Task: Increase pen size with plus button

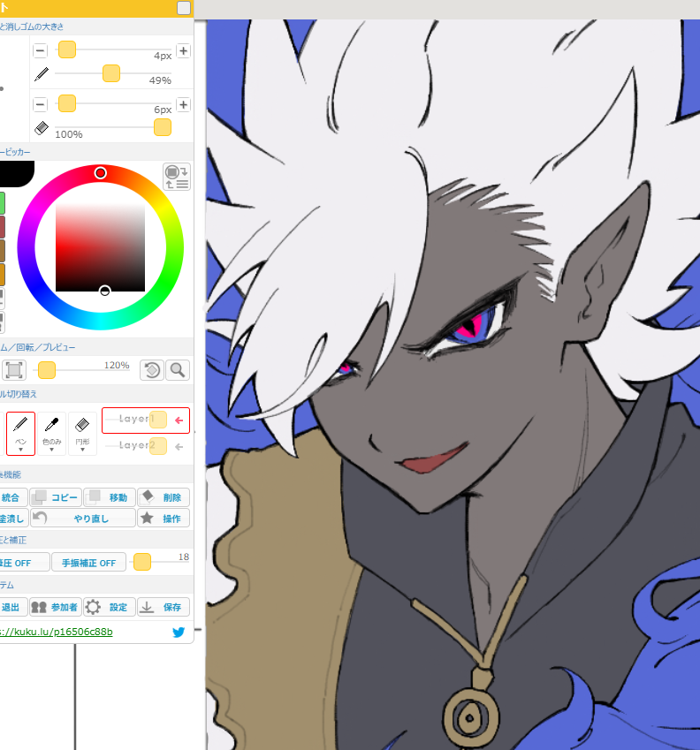Action: (x=183, y=50)
